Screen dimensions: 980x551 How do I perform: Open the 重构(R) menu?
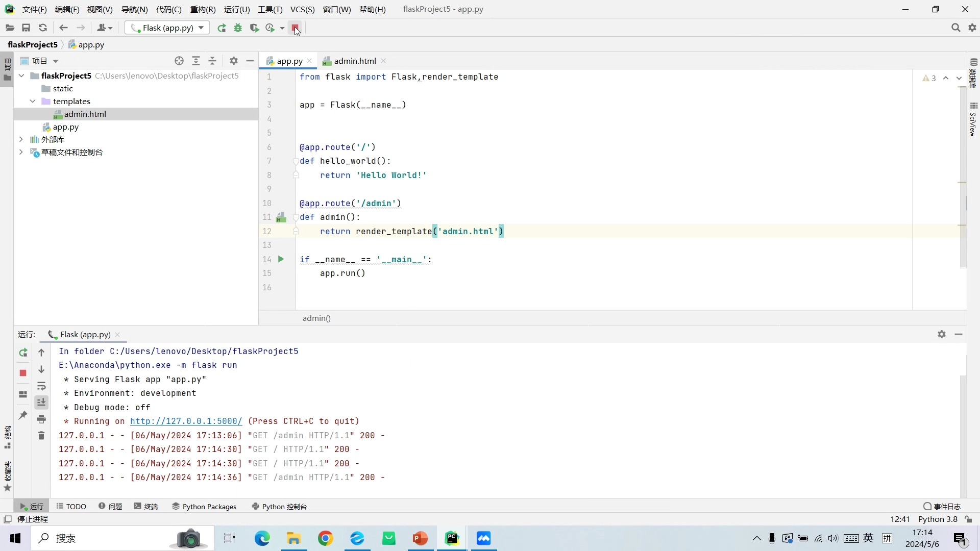pos(203,10)
